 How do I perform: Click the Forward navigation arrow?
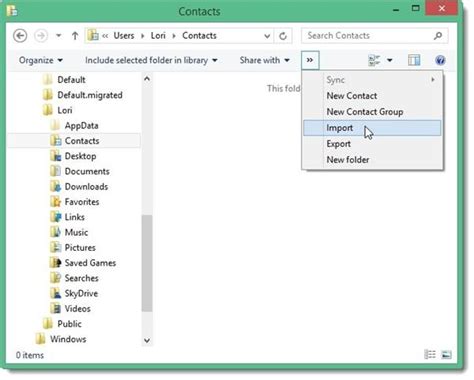(41, 36)
